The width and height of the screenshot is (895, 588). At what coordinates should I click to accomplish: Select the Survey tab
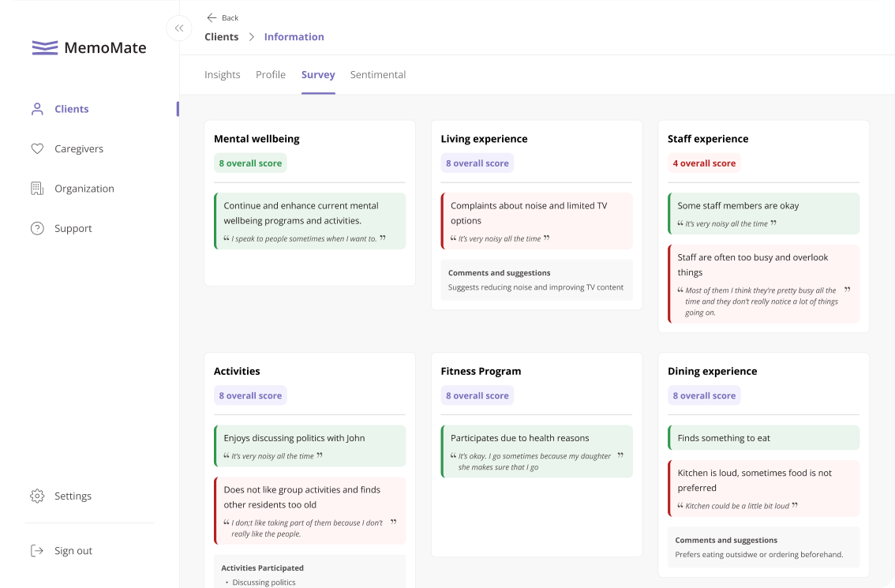click(318, 75)
